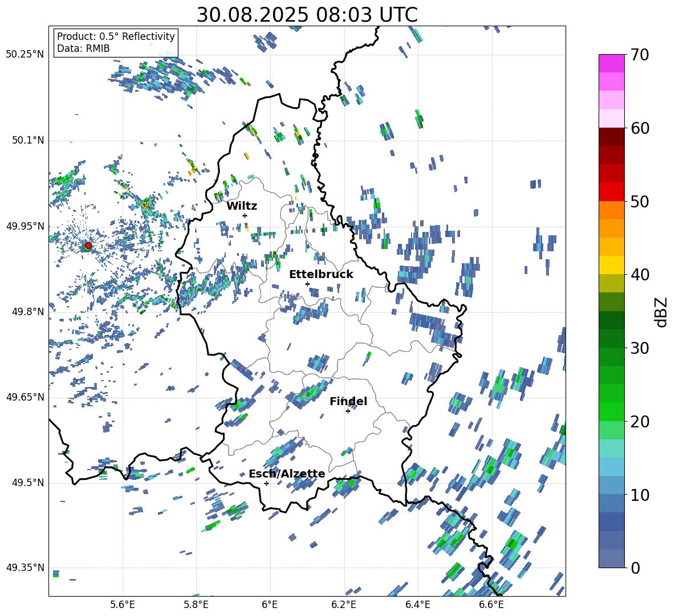Click the title 30.08.2025 08:03 UTC
Screen dimensions: 675x616
coord(307,15)
